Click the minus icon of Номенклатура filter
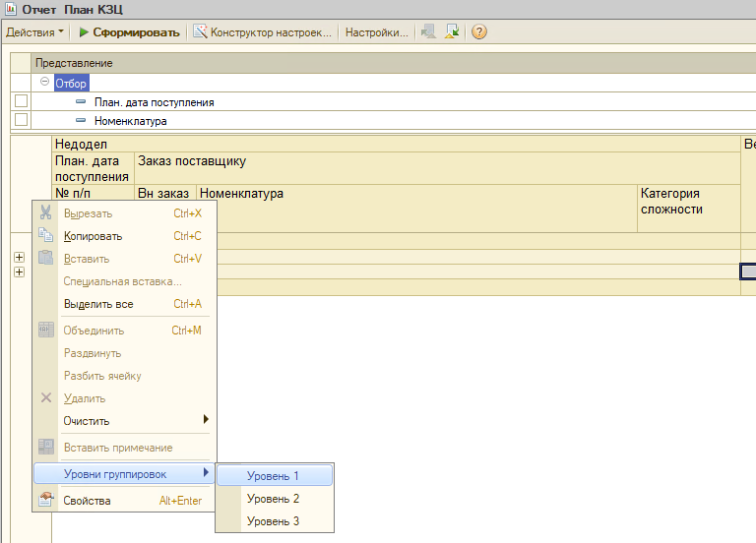 click(81, 120)
